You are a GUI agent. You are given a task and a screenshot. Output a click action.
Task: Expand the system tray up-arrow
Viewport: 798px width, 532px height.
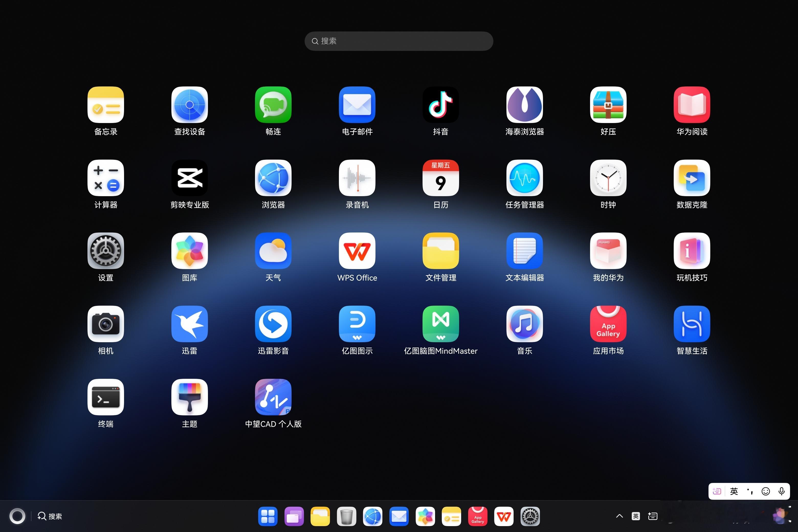[x=619, y=516]
